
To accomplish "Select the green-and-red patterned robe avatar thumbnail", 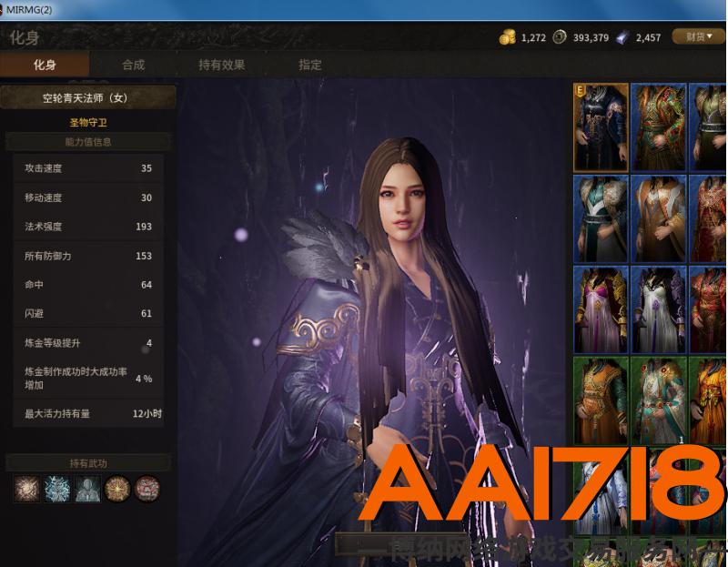I will 658,127.
